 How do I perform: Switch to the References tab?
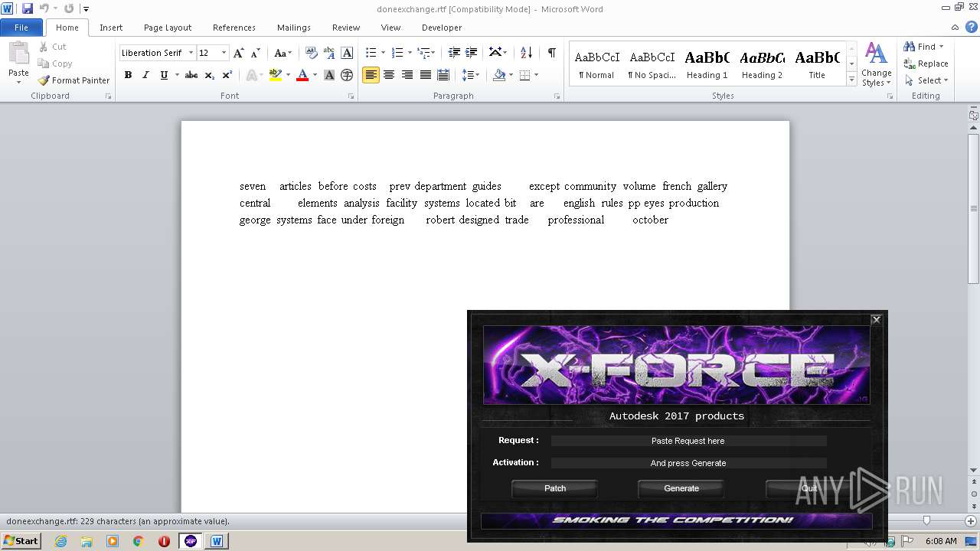(234, 28)
